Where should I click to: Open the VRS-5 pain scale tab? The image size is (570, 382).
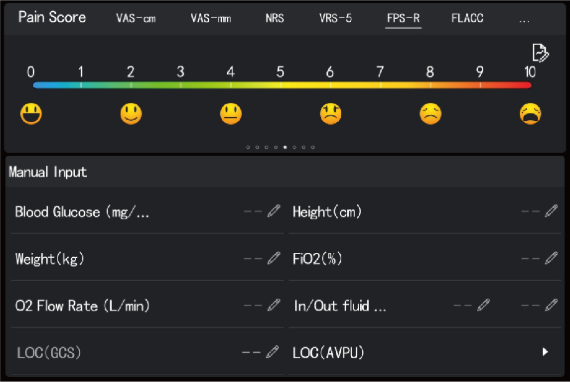click(x=336, y=18)
